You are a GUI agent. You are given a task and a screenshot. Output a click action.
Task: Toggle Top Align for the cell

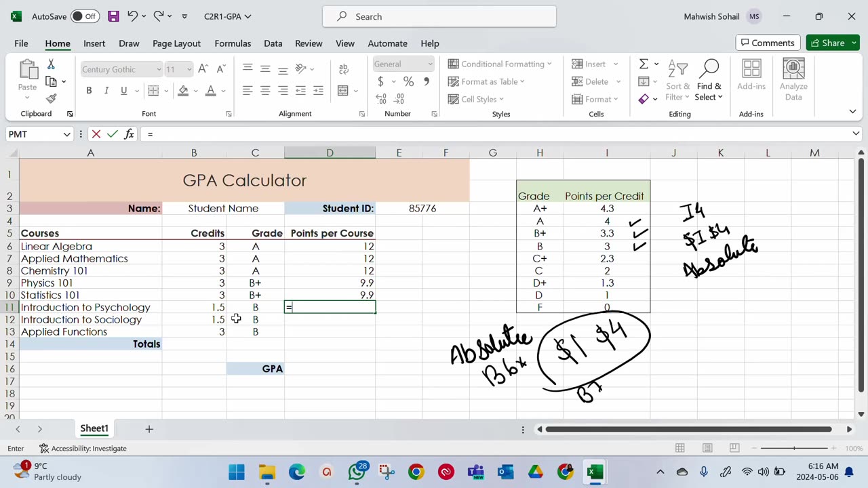tap(248, 68)
